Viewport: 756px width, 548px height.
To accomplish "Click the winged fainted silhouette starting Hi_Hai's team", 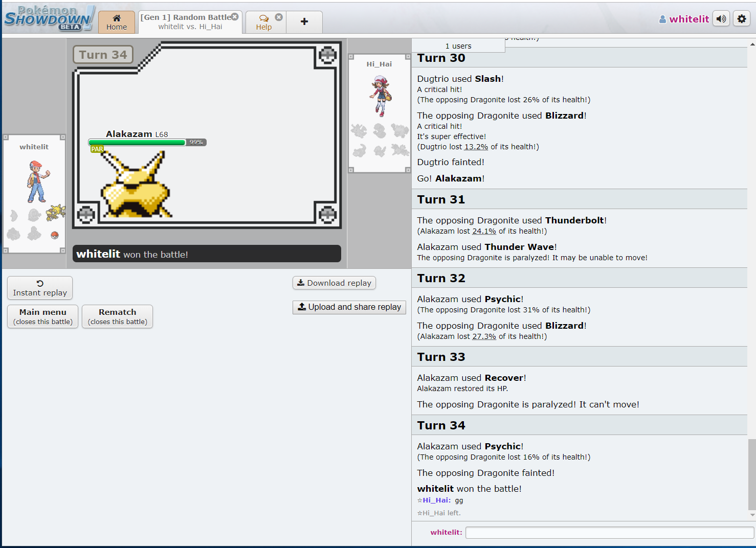I will pyautogui.click(x=359, y=131).
